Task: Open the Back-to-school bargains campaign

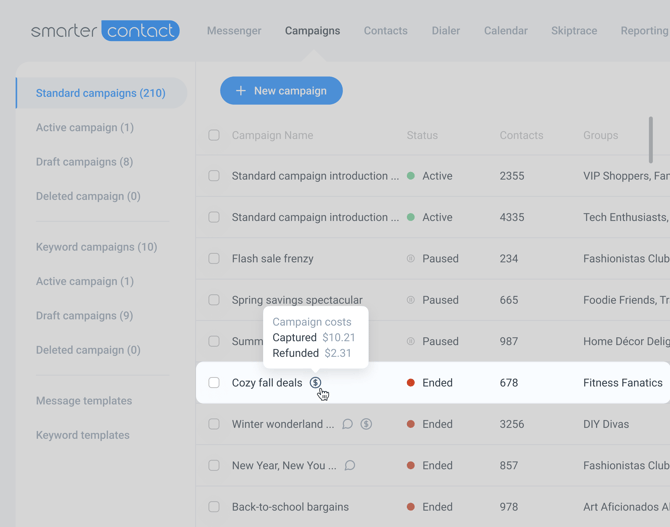Action: 290,506
